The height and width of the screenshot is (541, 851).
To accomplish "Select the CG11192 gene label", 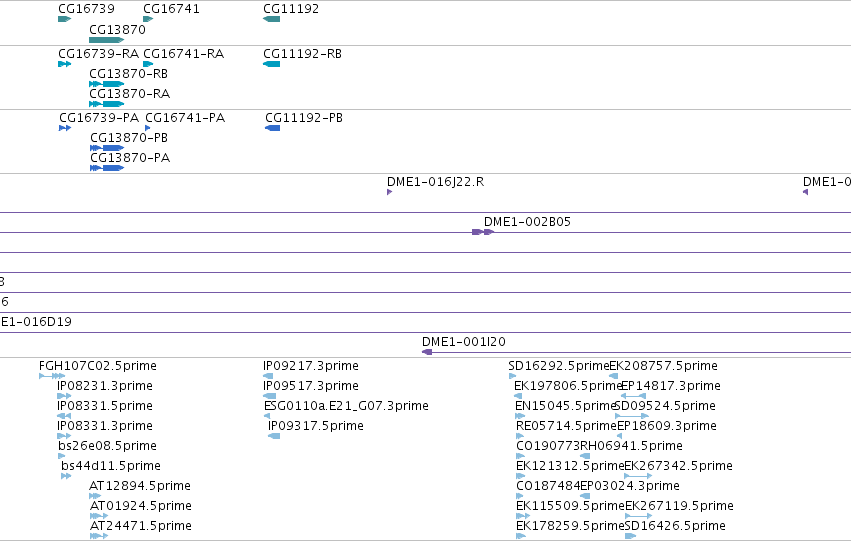I will [291, 9].
